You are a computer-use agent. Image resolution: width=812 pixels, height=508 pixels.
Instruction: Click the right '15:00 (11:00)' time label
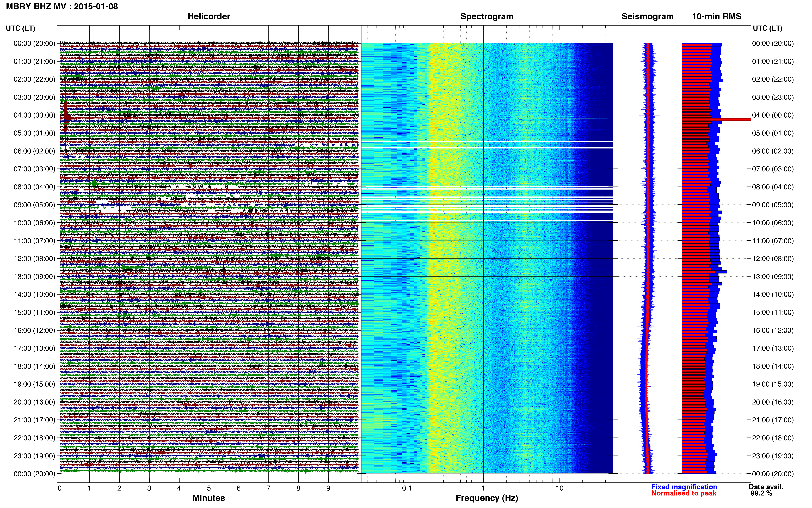coord(773,312)
